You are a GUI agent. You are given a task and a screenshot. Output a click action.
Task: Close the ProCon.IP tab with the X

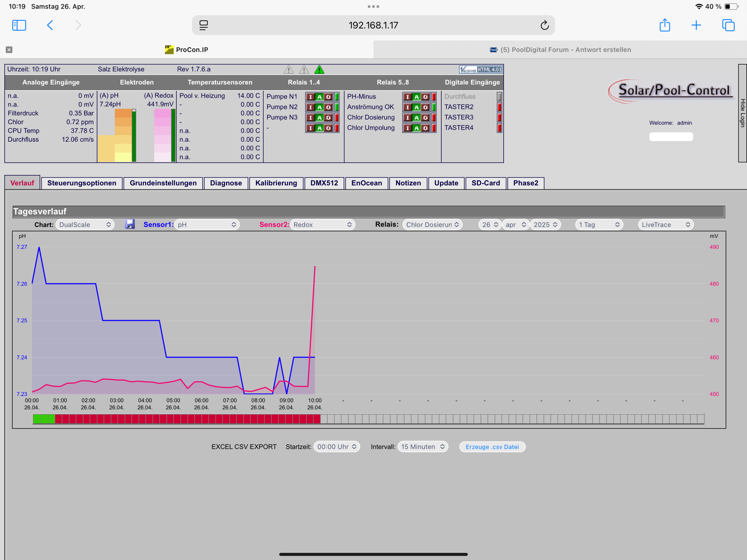tap(9, 50)
